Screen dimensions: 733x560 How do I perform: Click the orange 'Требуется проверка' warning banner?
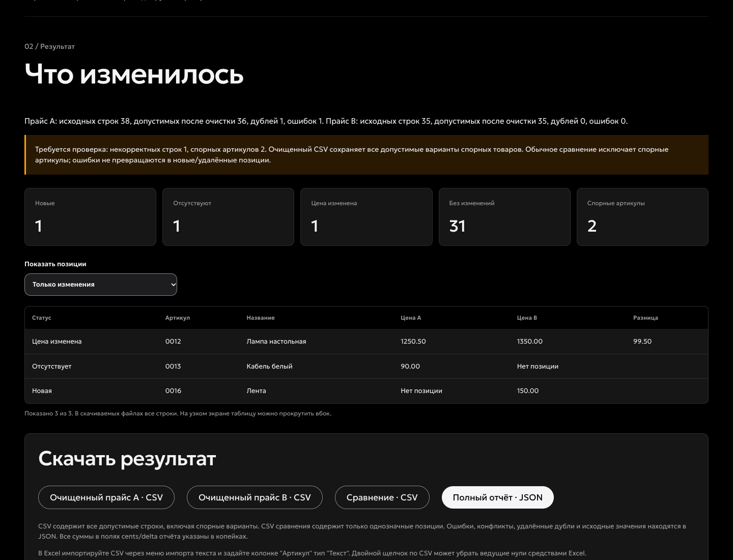366,155
